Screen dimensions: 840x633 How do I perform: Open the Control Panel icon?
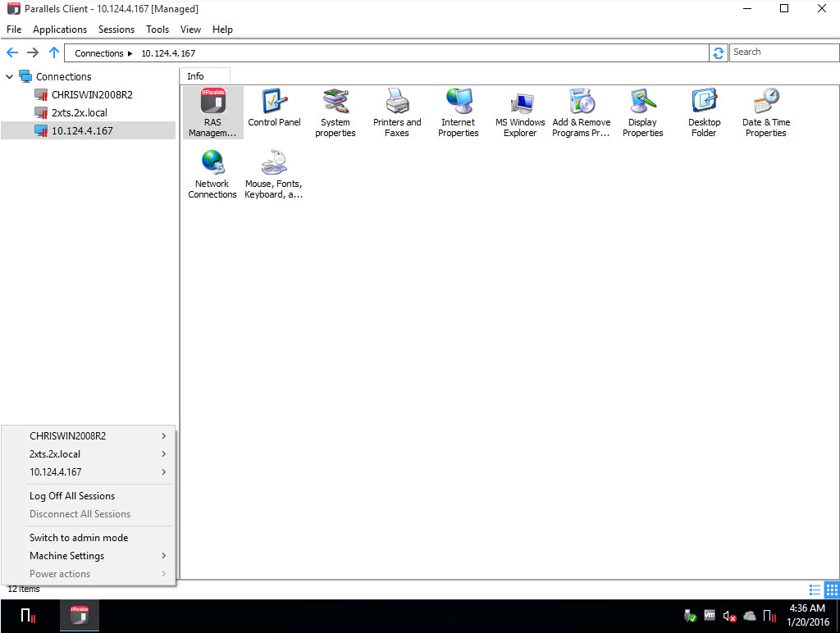(x=274, y=112)
